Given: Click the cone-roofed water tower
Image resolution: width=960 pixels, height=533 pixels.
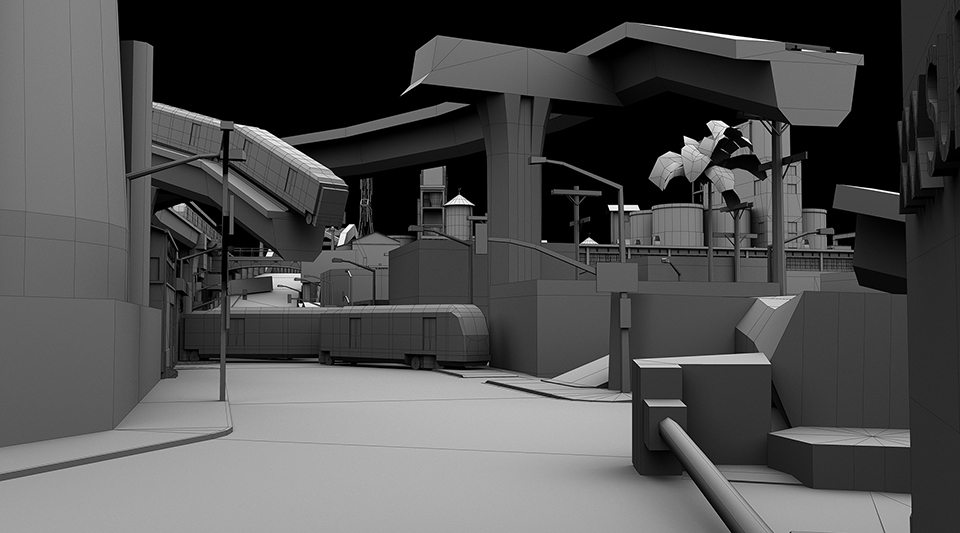Looking at the screenshot, I should tap(458, 213).
